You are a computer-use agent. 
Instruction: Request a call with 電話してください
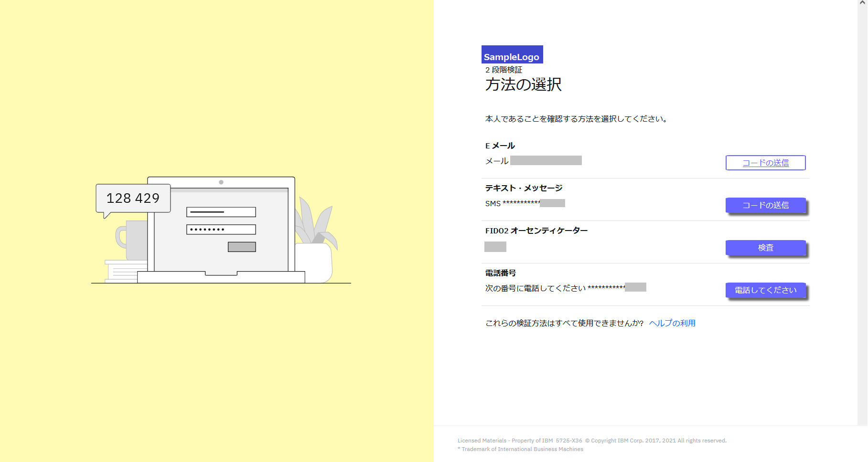765,290
